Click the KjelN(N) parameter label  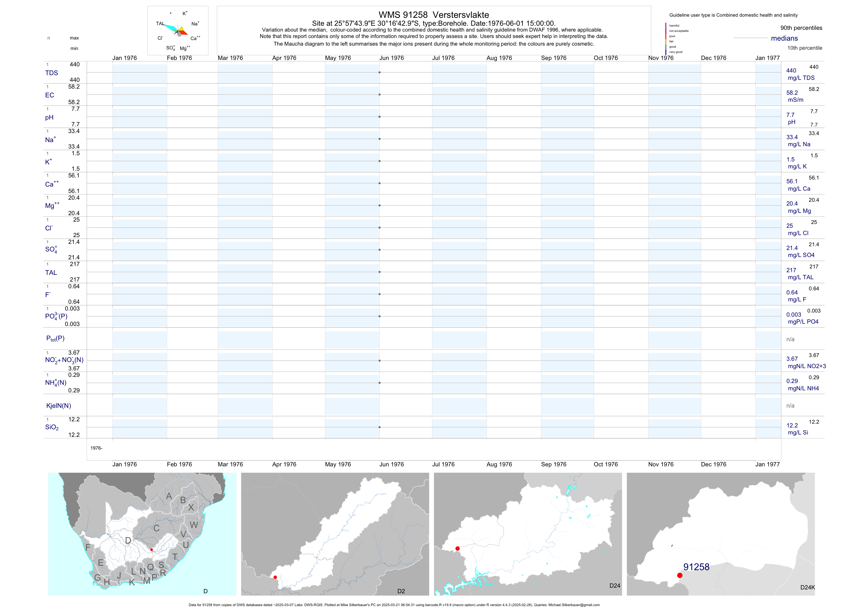(58, 406)
